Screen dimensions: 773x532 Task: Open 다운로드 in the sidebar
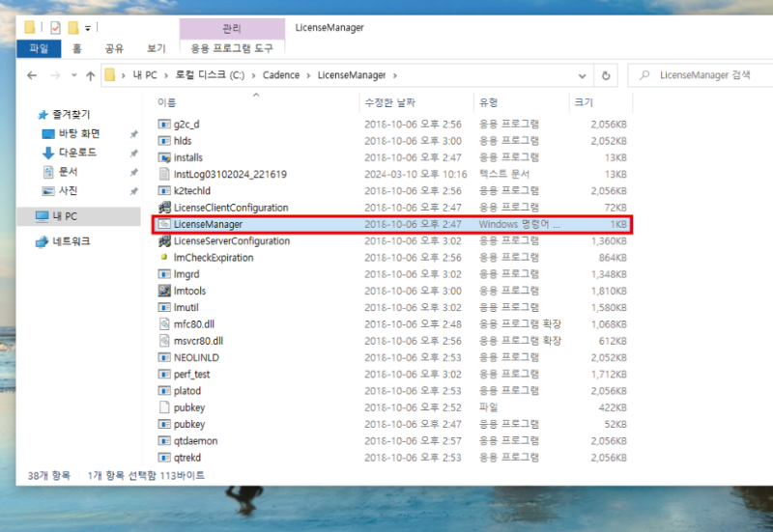tap(78, 153)
